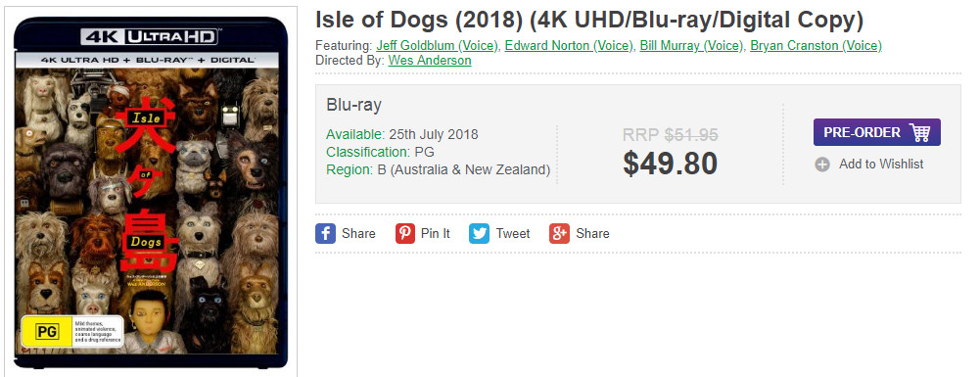Image resolution: width=980 pixels, height=377 pixels.
Task: Click the Google Plus share icon
Action: tap(559, 234)
